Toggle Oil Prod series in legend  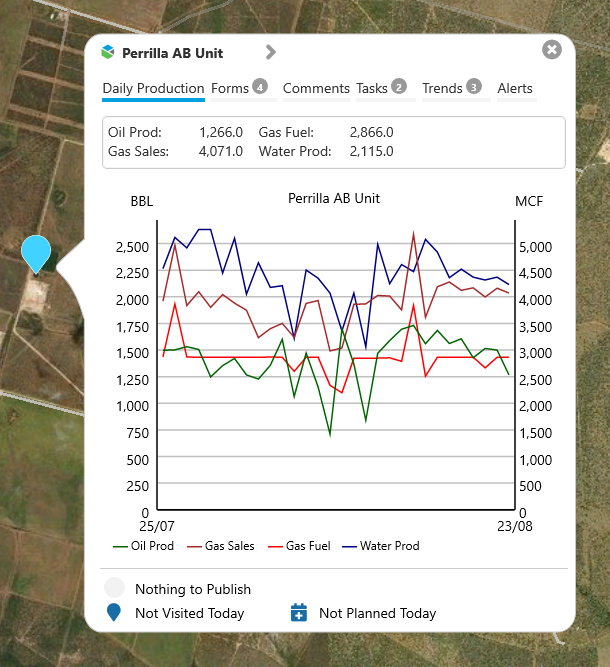(144, 546)
